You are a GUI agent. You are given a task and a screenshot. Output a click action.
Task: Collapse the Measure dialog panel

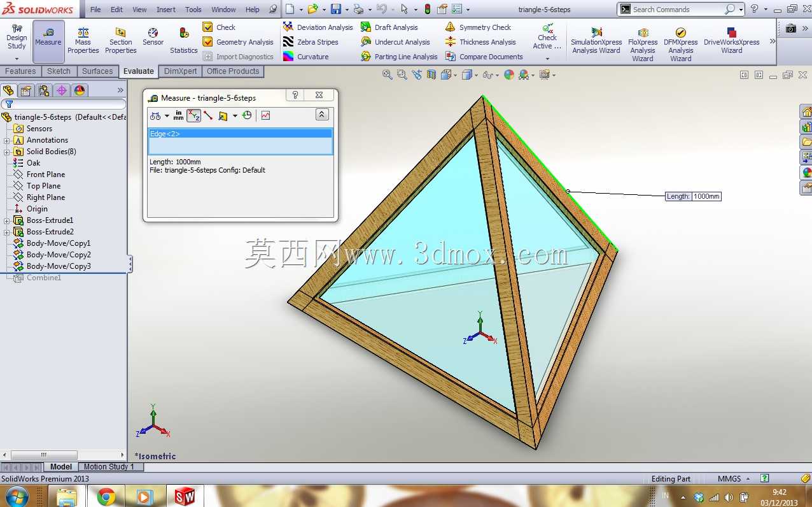pyautogui.click(x=322, y=115)
